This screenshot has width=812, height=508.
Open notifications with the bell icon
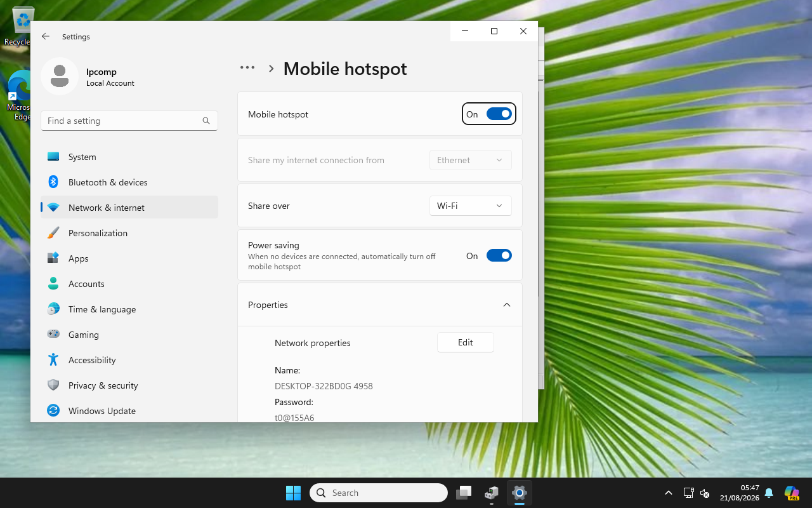[x=769, y=493]
